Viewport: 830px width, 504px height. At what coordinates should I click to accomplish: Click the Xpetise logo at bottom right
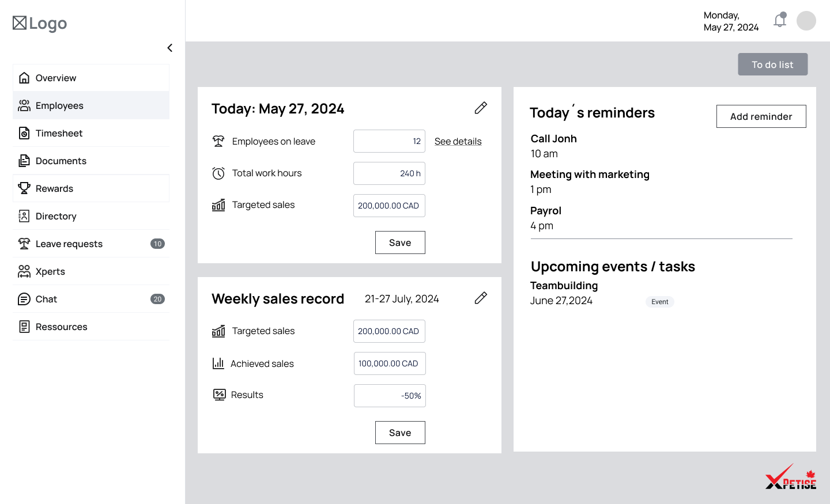790,478
